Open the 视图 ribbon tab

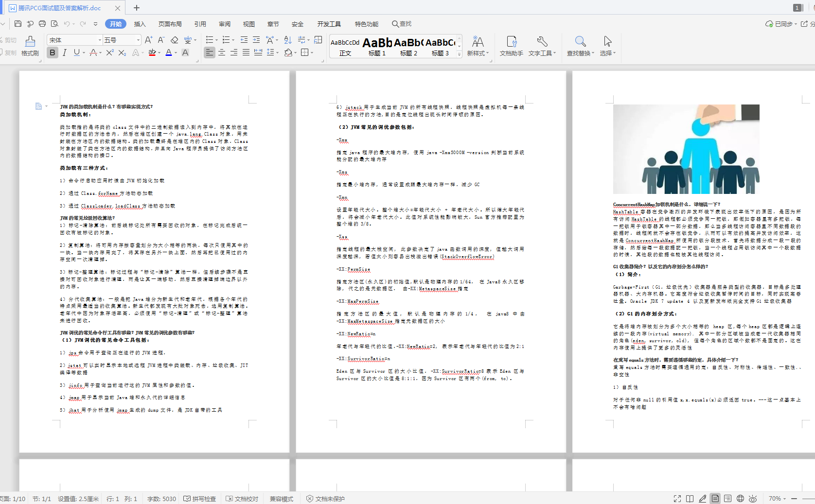(x=249, y=24)
